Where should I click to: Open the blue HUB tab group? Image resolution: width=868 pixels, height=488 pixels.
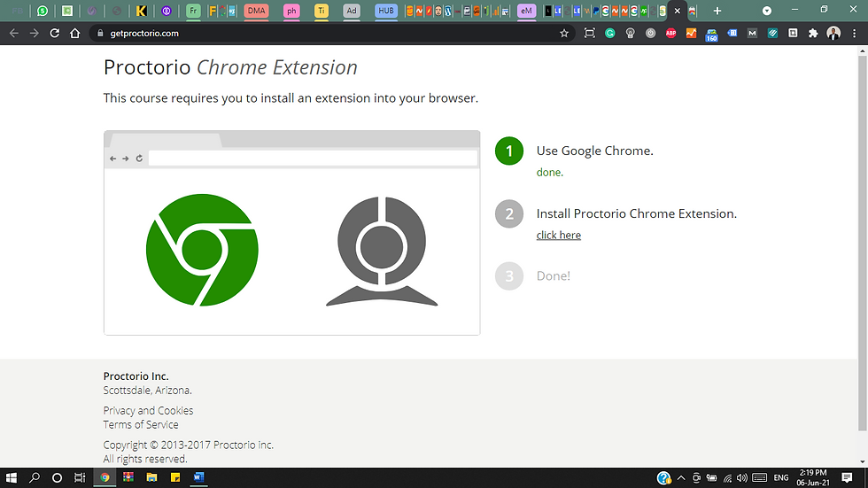point(386,11)
